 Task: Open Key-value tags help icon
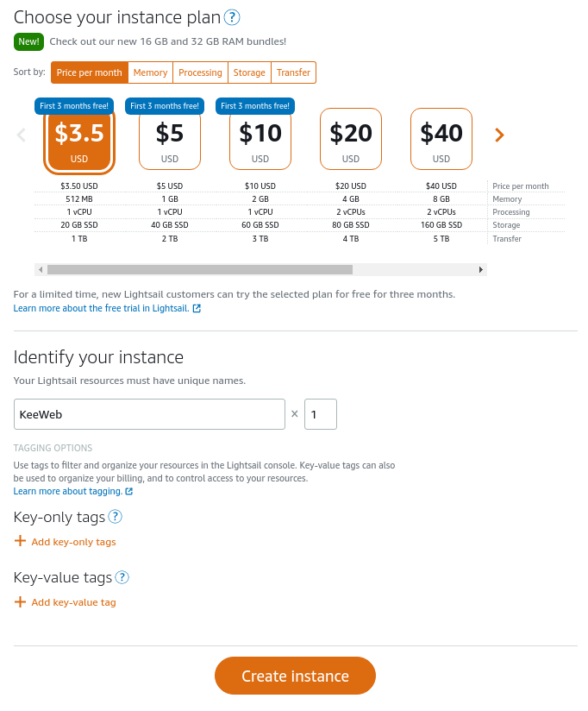pyautogui.click(x=122, y=577)
